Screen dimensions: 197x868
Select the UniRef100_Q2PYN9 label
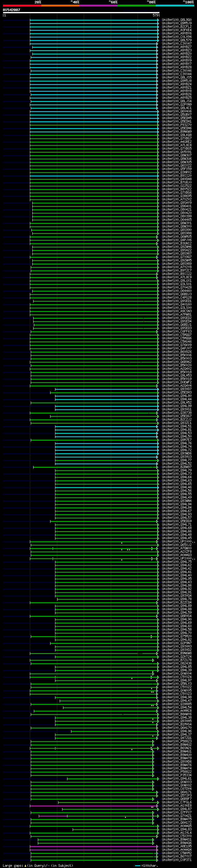point(177,104)
